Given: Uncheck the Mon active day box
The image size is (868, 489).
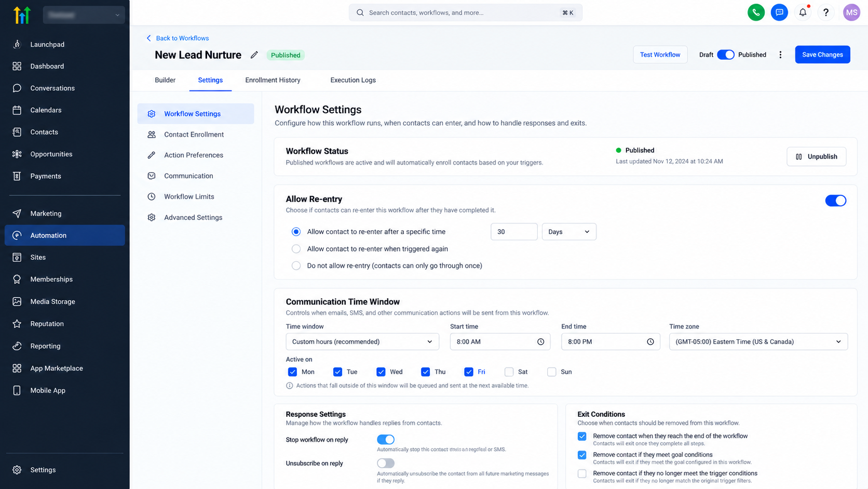Looking at the screenshot, I should click(292, 372).
